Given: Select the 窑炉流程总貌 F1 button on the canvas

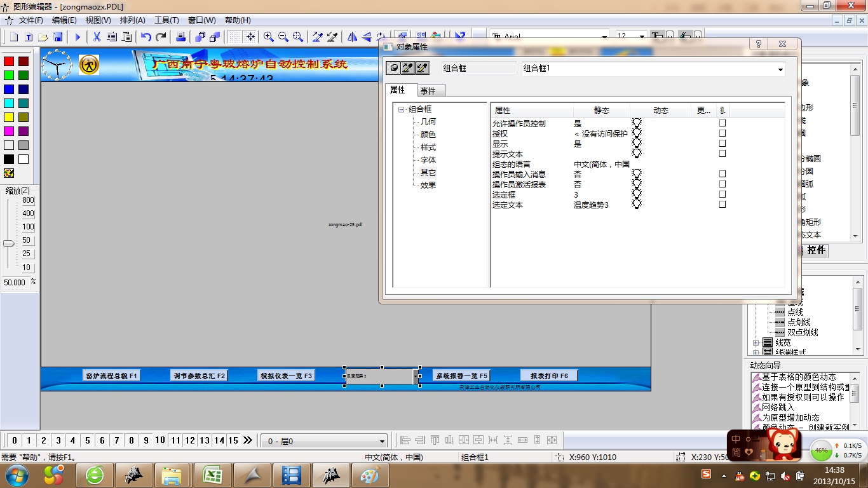Looking at the screenshot, I should coord(111,376).
